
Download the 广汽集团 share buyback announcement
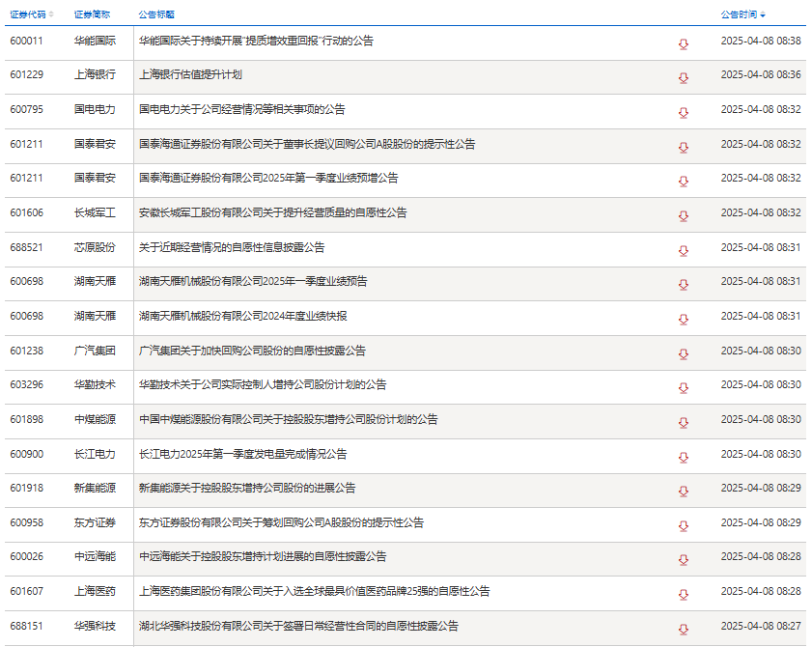(x=684, y=353)
